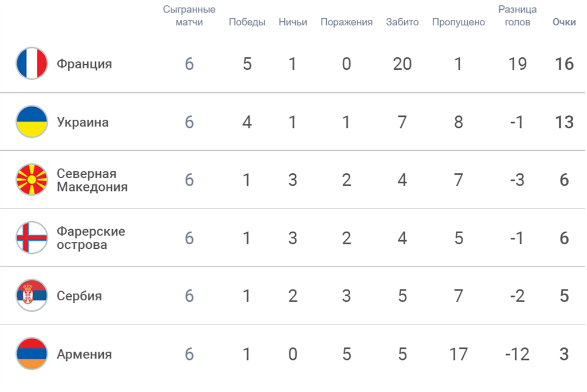Click the Ukraine flag icon

click(32, 122)
